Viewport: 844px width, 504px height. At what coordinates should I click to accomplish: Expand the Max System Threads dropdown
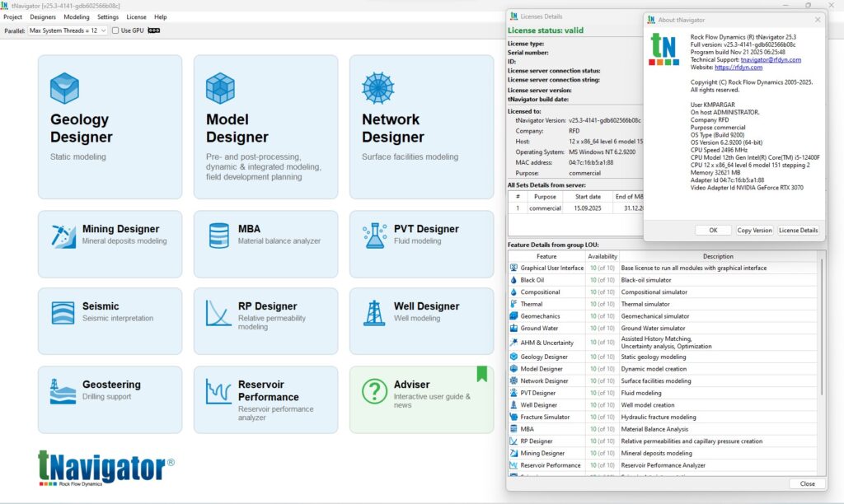point(68,30)
